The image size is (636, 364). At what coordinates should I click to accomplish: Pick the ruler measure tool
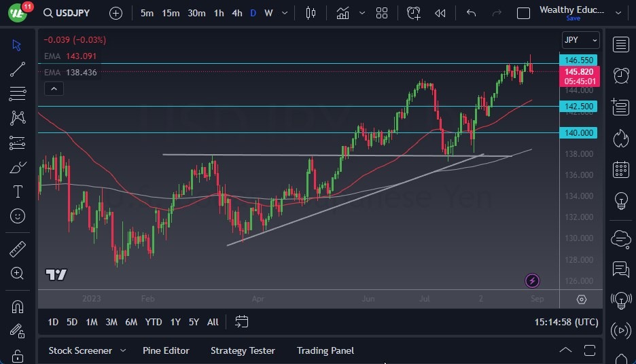point(18,249)
